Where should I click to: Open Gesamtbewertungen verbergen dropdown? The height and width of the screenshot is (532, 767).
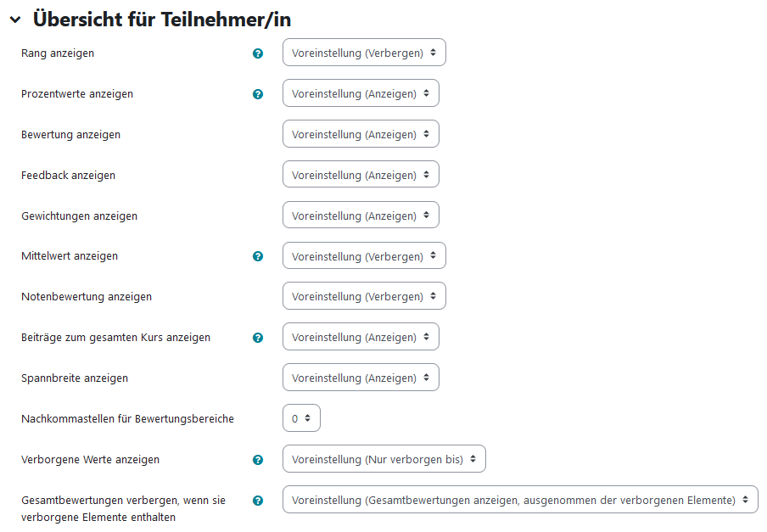tap(520, 499)
